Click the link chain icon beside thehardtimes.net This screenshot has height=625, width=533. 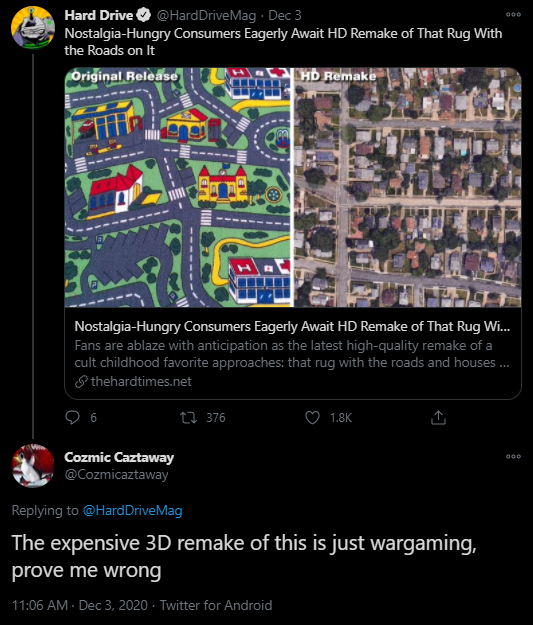[81, 381]
